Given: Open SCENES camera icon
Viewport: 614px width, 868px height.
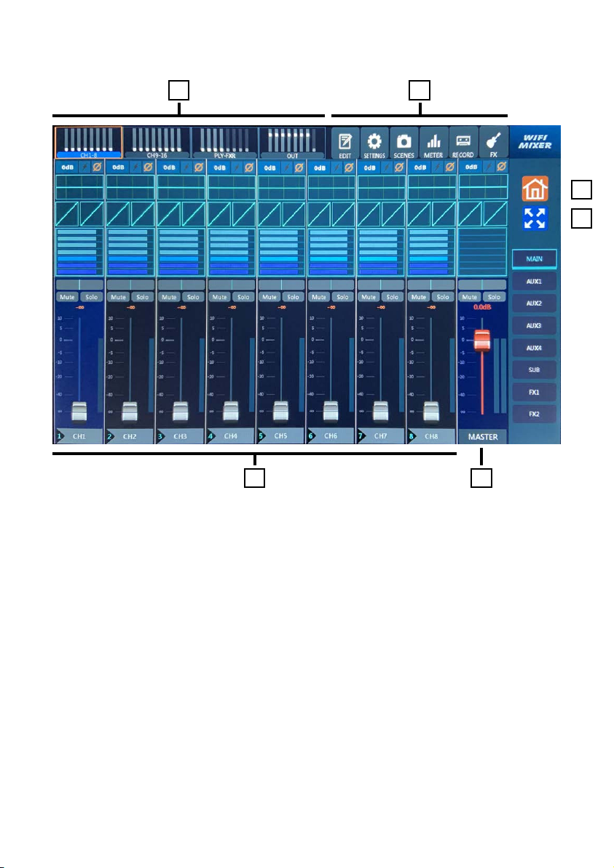Looking at the screenshot, I should pyautogui.click(x=404, y=143).
